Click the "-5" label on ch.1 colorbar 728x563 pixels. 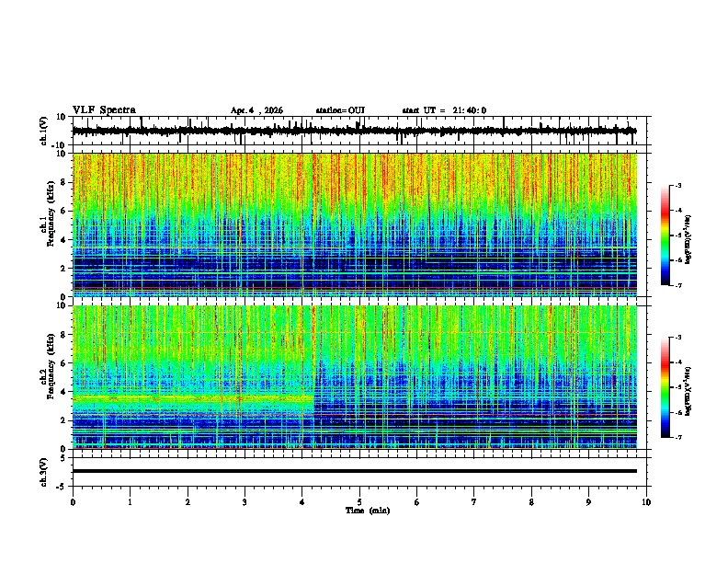coord(677,236)
